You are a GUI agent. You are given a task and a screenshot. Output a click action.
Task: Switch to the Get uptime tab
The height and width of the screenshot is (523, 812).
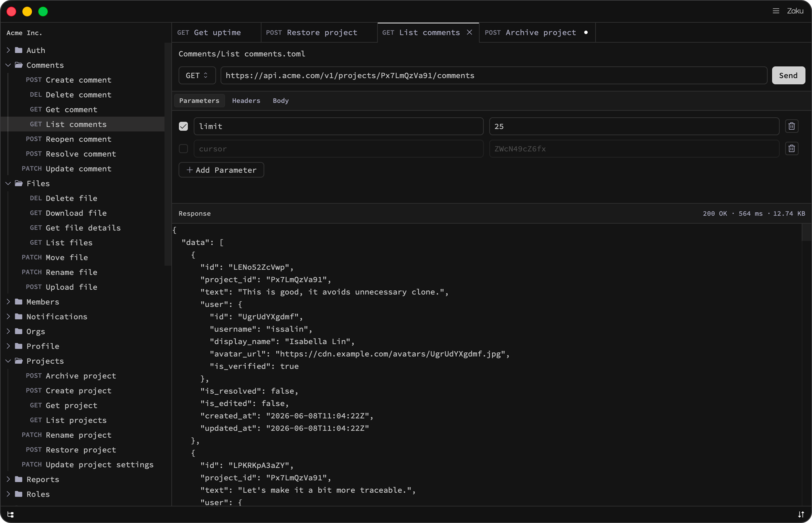(216, 32)
